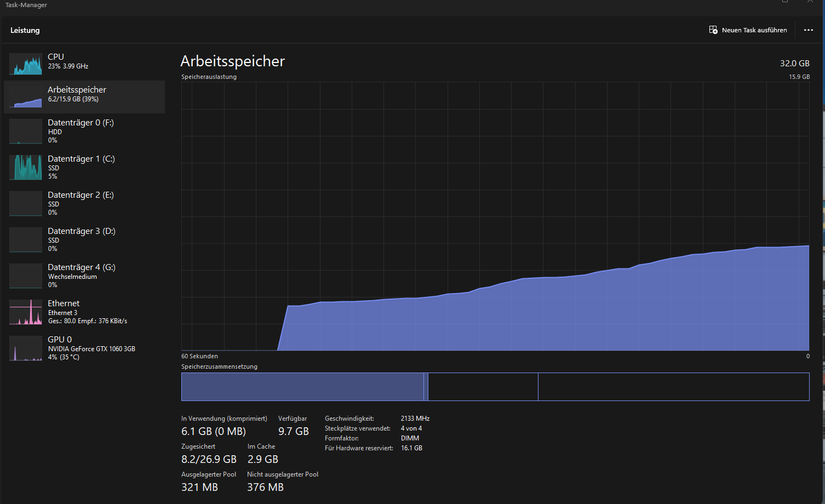Open the three-dot more options menu
The width and height of the screenshot is (825, 504).
(x=809, y=30)
